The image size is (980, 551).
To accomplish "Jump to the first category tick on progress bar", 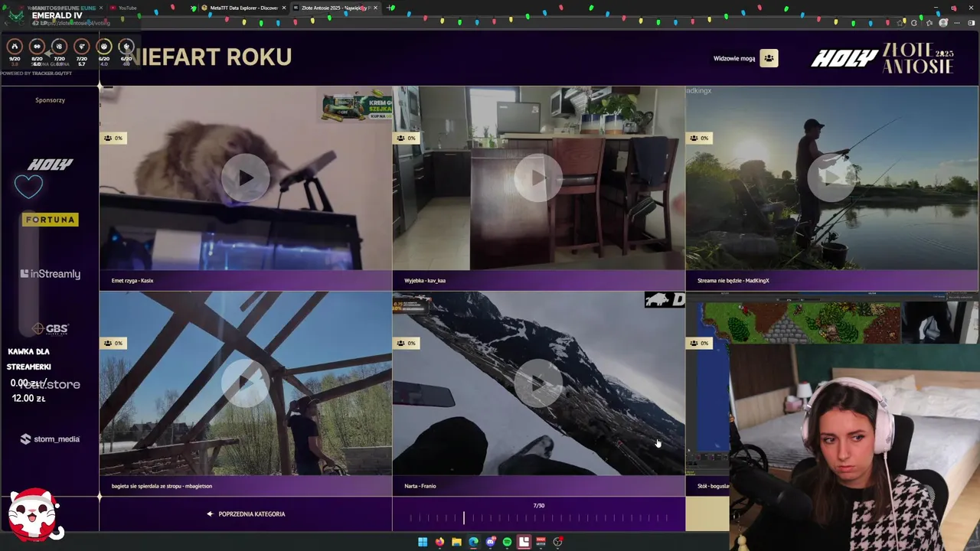I will [410, 518].
